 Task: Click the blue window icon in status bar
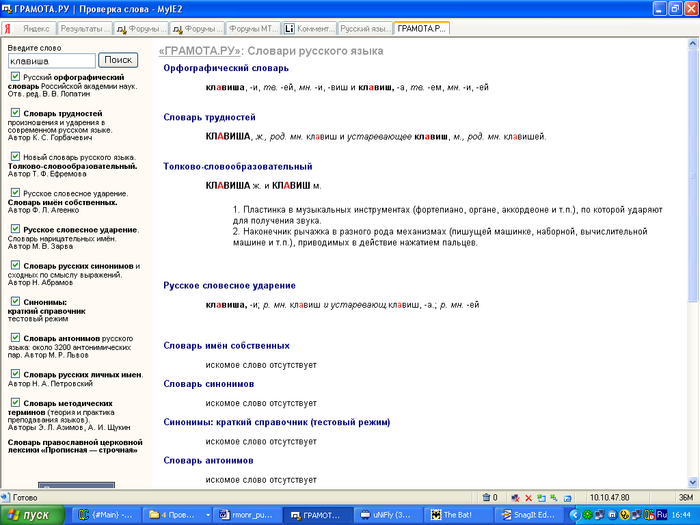coord(567,498)
